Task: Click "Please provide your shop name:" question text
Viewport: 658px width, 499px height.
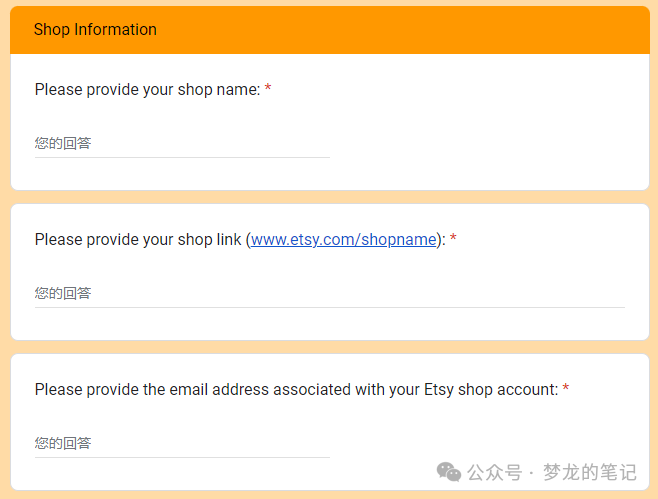Action: point(148,89)
